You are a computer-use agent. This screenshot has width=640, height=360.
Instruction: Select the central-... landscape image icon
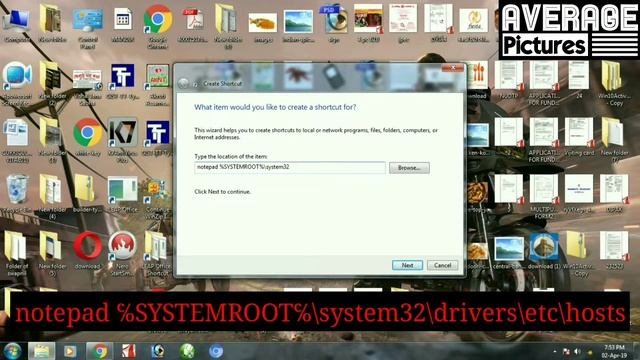coord(509,252)
